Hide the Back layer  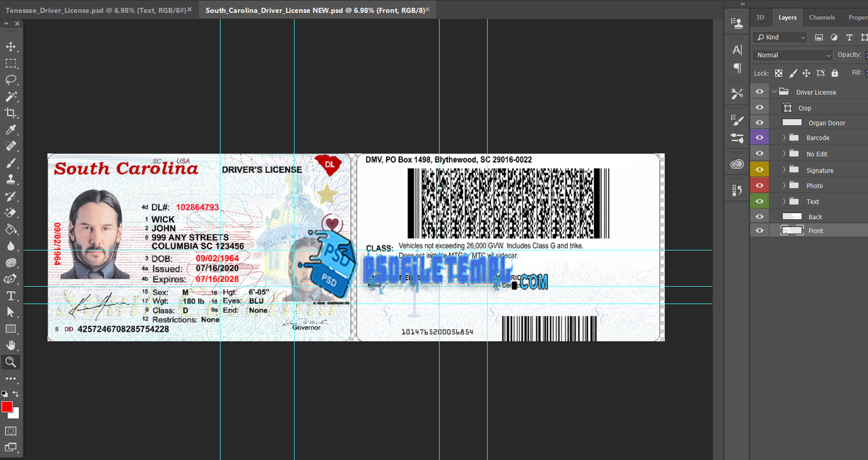759,216
